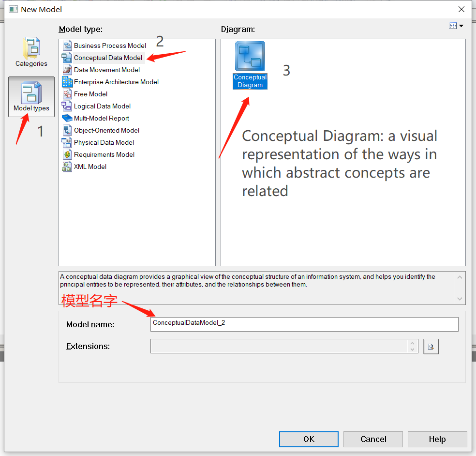Select the Conceptual Diagram thumbnail
The width and height of the screenshot is (476, 456).
coord(250,56)
